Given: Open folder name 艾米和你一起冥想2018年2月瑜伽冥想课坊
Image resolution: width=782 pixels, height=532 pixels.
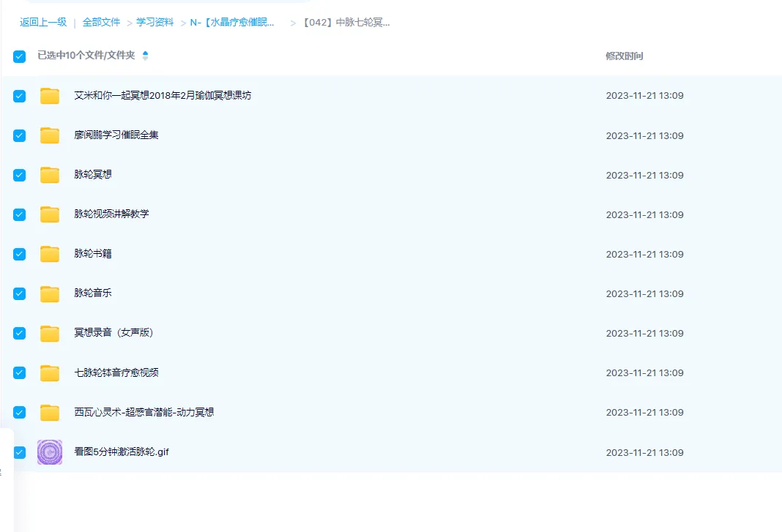Looking at the screenshot, I should [x=163, y=95].
